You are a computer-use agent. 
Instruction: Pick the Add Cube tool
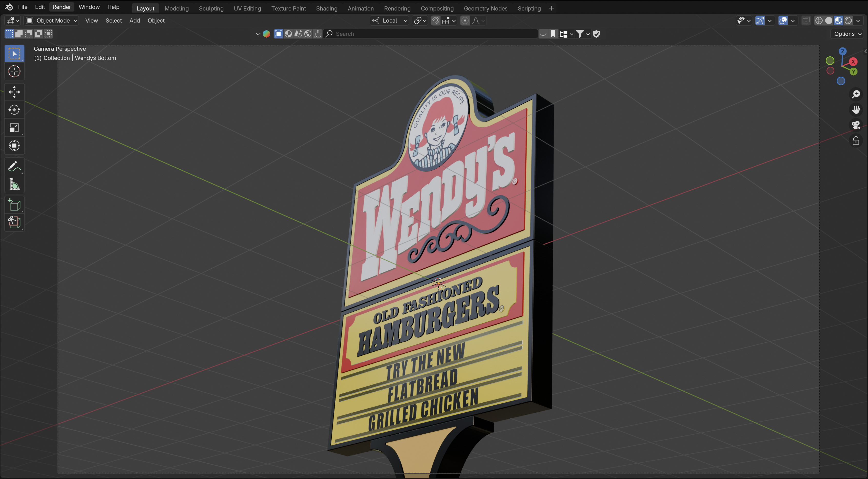(x=14, y=205)
